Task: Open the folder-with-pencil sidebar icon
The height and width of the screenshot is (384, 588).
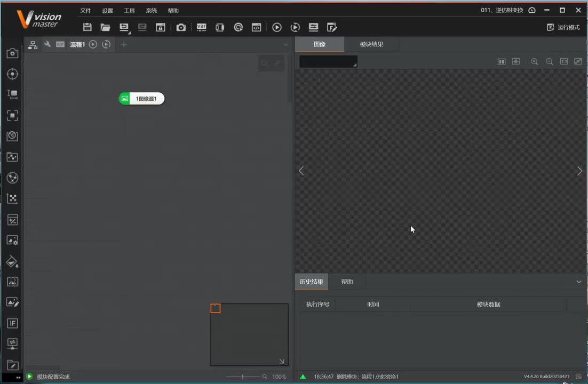Action: point(12,365)
